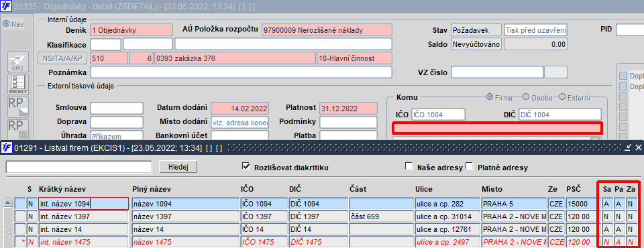This screenshot has height=248, width=644.
Task: Click the NS/TA/A/KP button
Action: click(63, 58)
